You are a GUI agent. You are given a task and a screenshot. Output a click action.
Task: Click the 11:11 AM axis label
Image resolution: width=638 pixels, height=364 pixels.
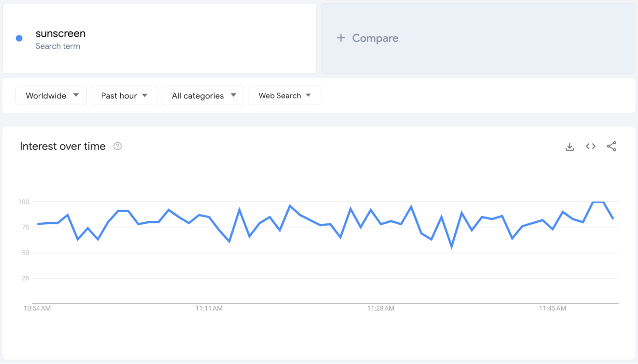point(209,308)
